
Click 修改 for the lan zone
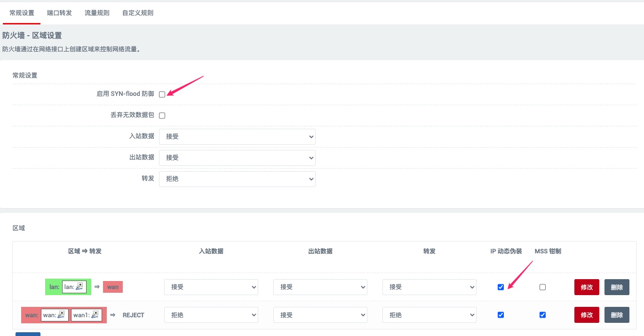pyautogui.click(x=587, y=287)
